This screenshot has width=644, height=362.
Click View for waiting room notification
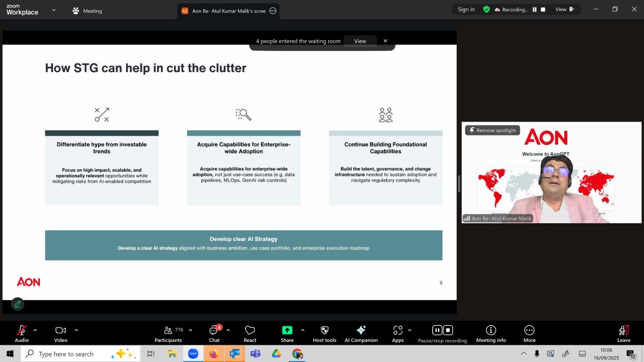point(360,41)
